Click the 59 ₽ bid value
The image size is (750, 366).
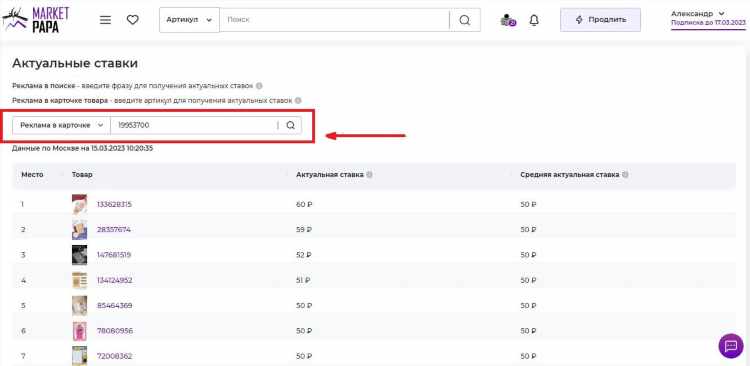tap(304, 230)
